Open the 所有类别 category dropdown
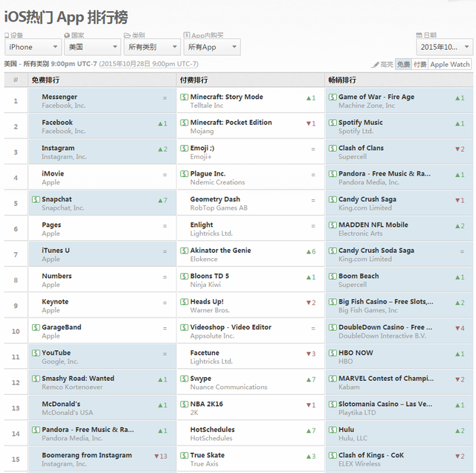476x473 pixels. [152, 48]
